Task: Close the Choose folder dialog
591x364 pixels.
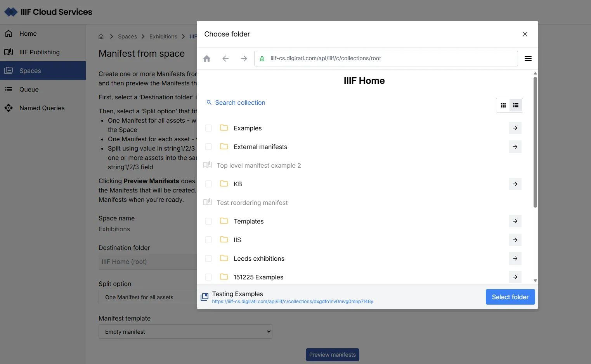Action: click(525, 34)
